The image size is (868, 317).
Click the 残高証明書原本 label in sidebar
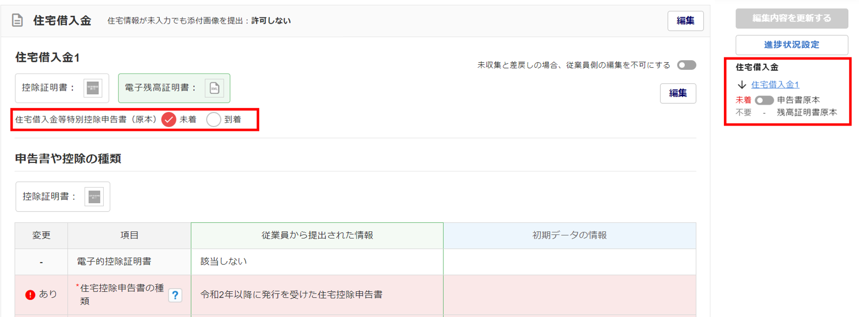807,112
